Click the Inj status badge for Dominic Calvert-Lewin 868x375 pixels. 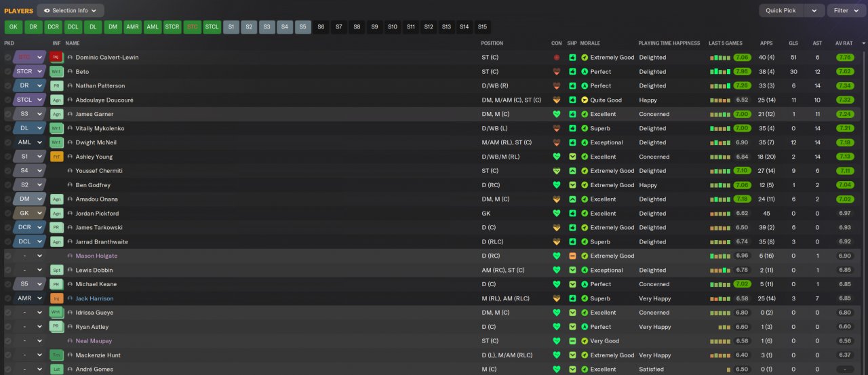[57, 58]
